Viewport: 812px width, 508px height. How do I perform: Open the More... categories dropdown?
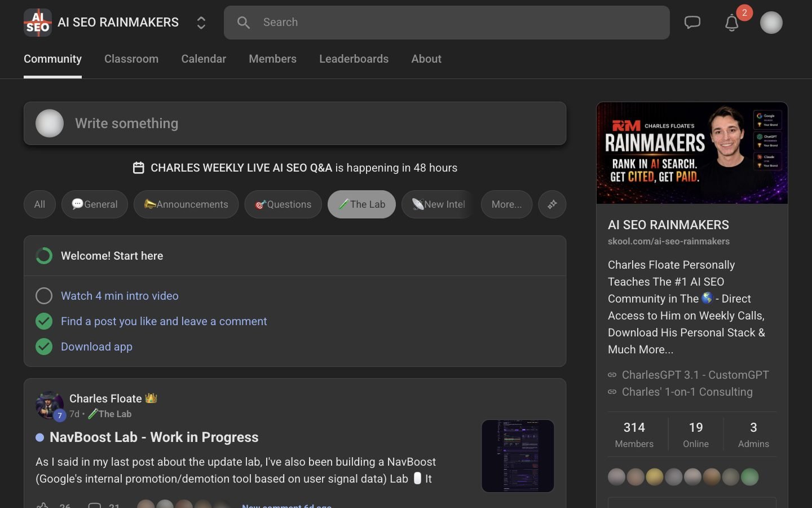coord(506,204)
